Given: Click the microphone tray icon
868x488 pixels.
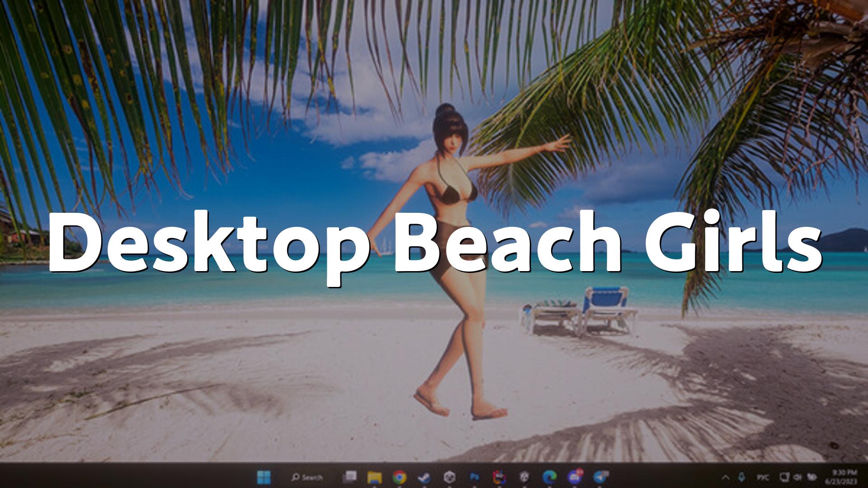Looking at the screenshot, I should (x=741, y=477).
